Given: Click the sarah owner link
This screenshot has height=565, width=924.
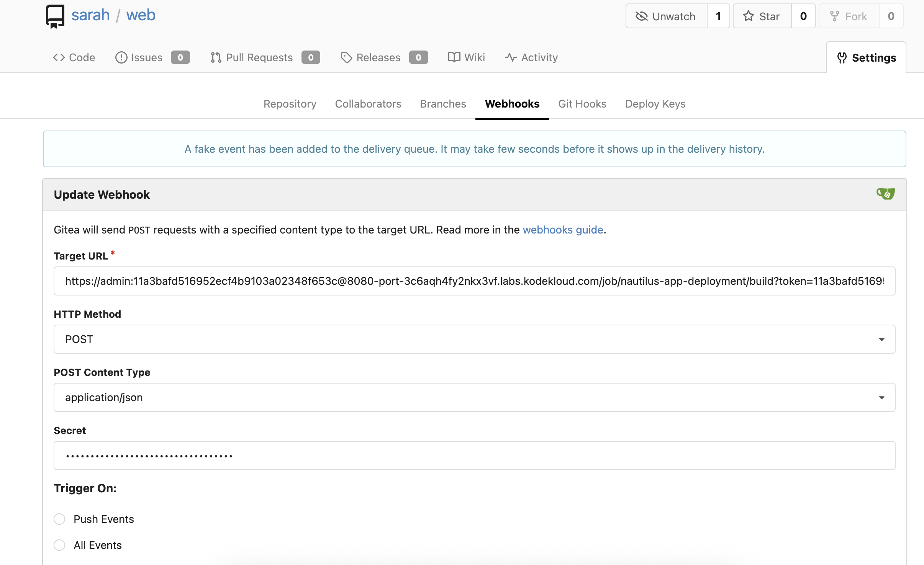Looking at the screenshot, I should [x=90, y=15].
